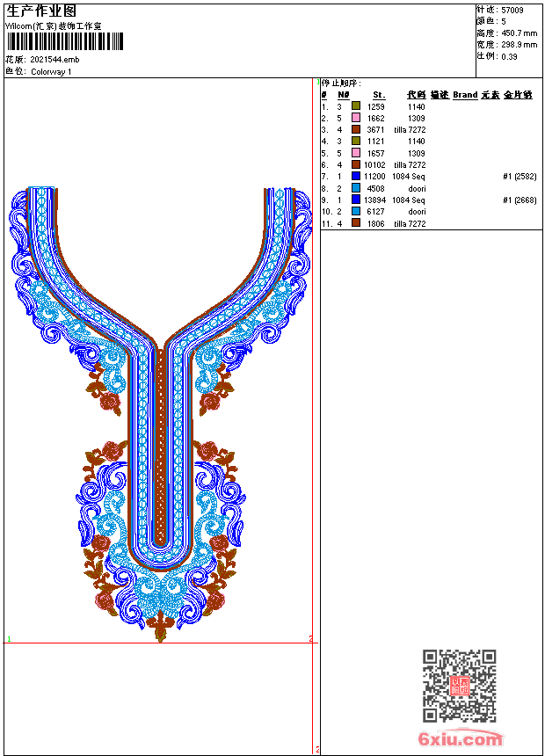Click the height value '450.7 mm'

click(519, 33)
